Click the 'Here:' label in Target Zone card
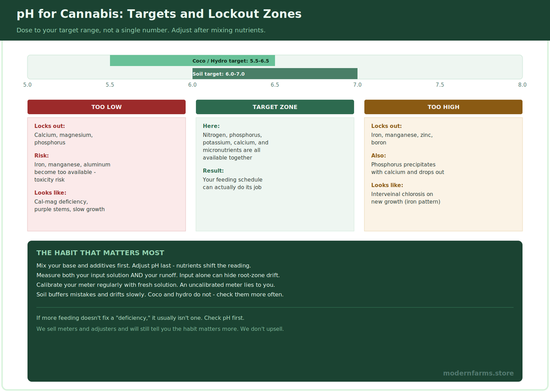 pos(211,126)
